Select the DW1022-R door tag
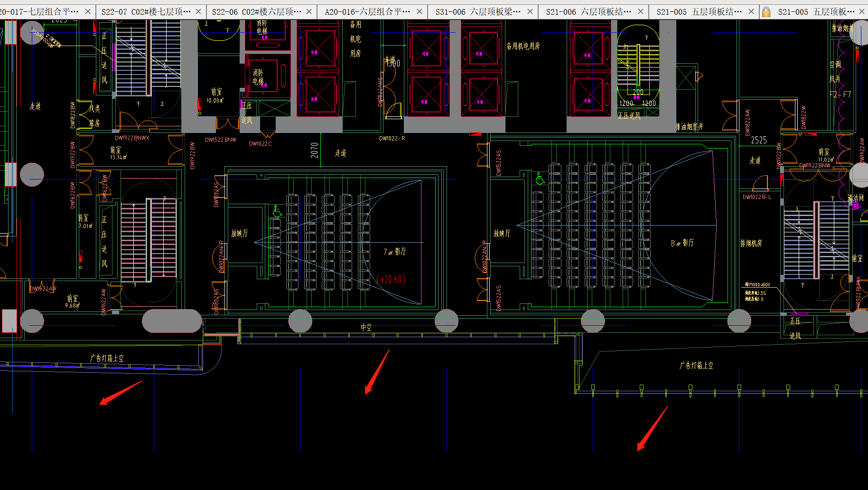 [392, 138]
